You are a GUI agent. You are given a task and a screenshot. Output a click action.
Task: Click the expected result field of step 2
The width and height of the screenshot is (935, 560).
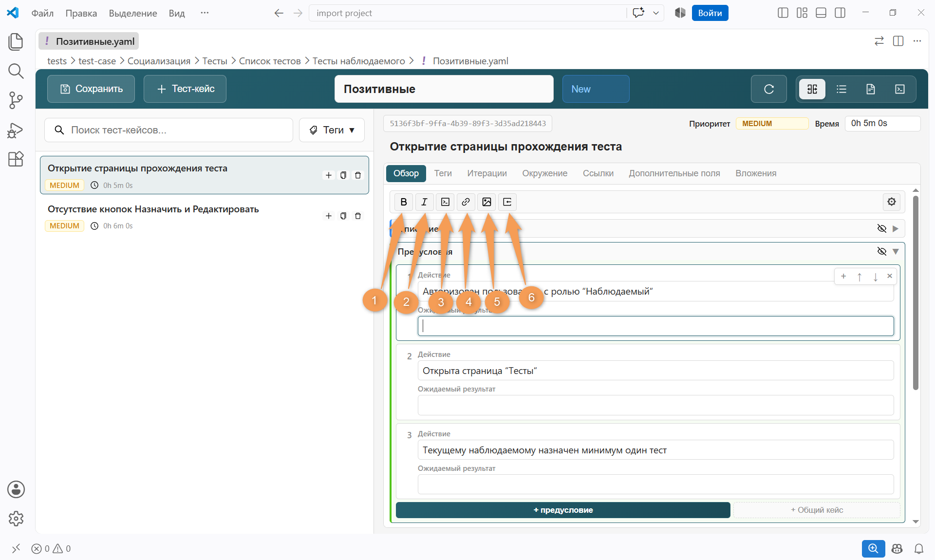point(655,405)
